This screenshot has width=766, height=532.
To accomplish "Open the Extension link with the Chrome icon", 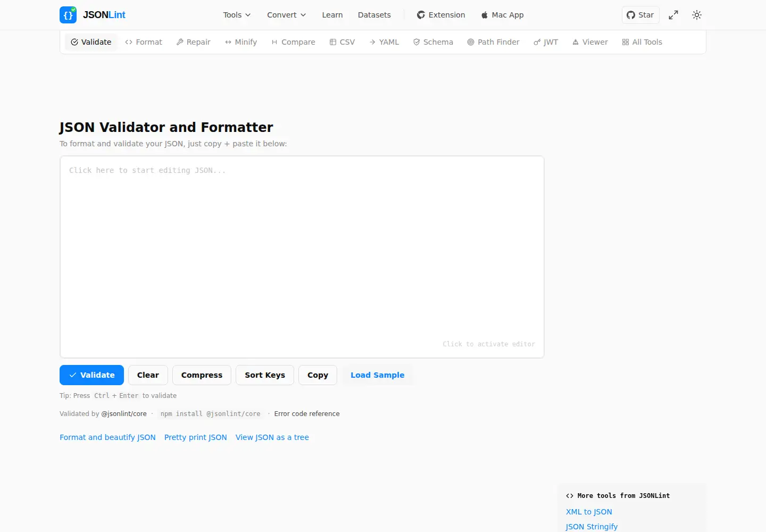I will pos(441,15).
